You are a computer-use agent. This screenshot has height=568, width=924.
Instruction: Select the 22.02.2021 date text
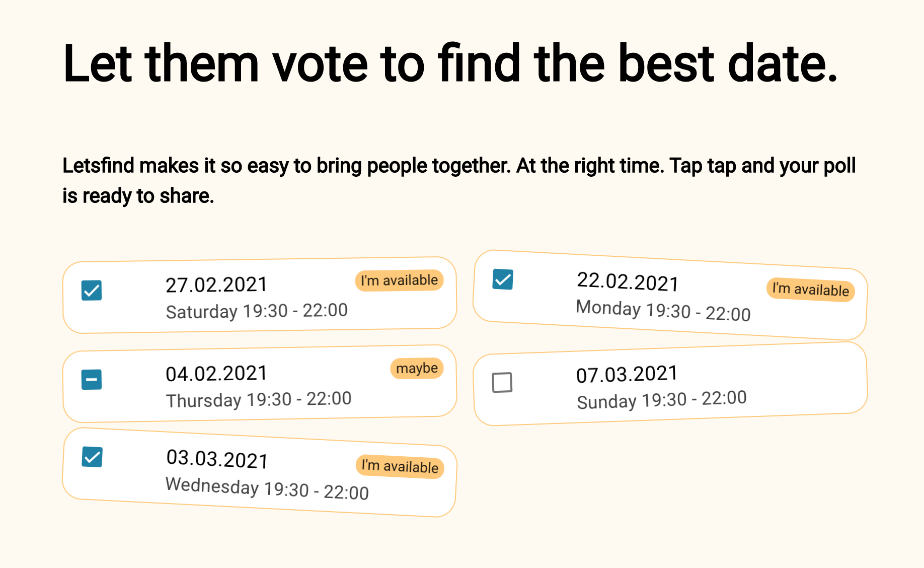tap(628, 282)
